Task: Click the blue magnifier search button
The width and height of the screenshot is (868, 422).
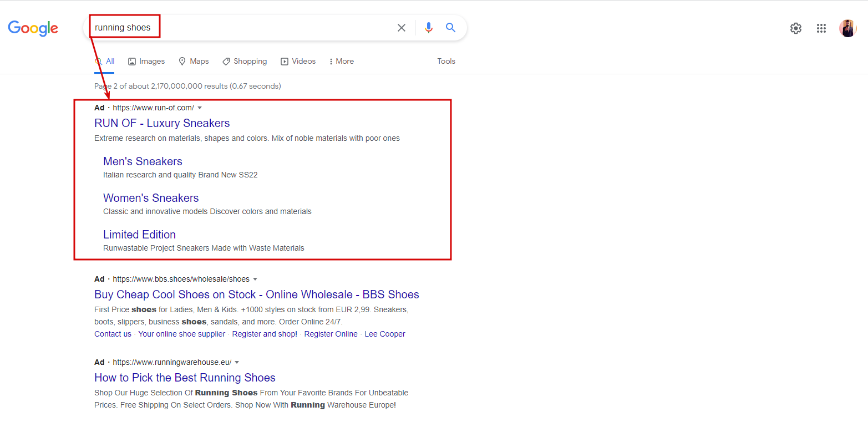Action: 450,28
